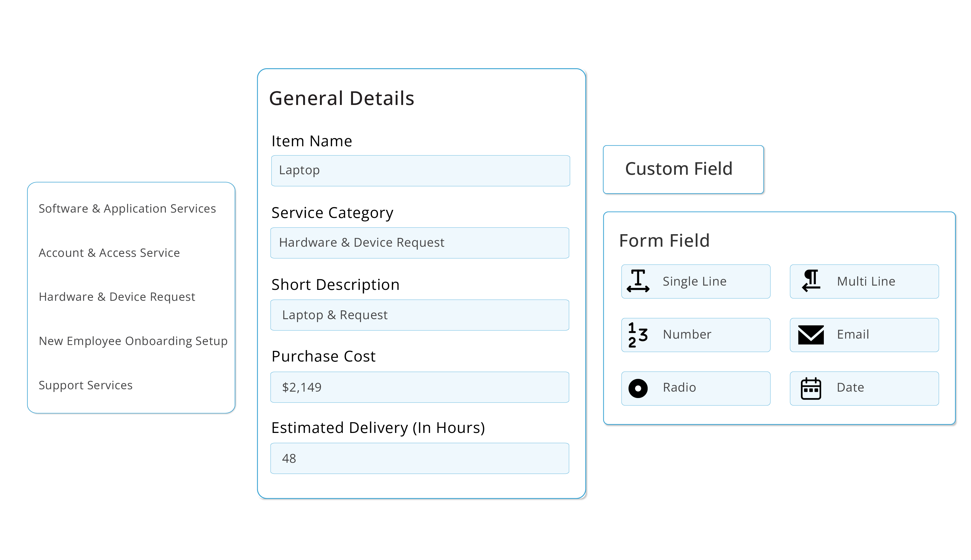Click the Radio field icon
This screenshot has height=560, width=971.
pyautogui.click(x=637, y=388)
